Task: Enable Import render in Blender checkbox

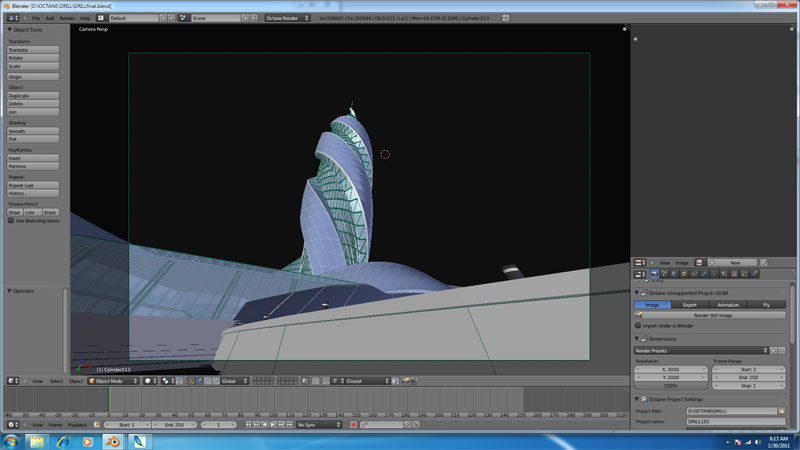Action: pyautogui.click(x=638, y=326)
